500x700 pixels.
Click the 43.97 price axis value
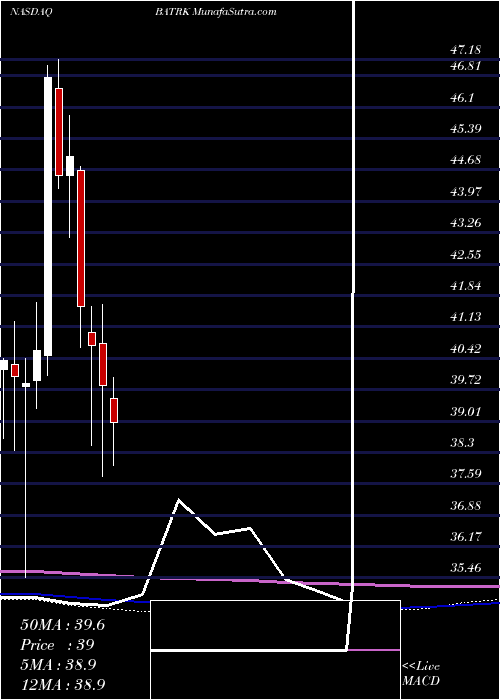(465, 192)
